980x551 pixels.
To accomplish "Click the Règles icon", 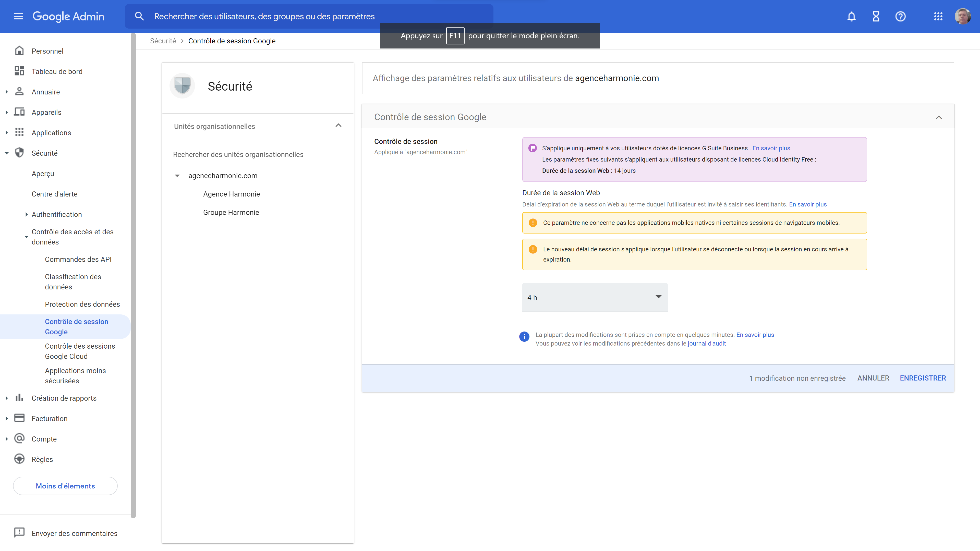I will coord(19,459).
